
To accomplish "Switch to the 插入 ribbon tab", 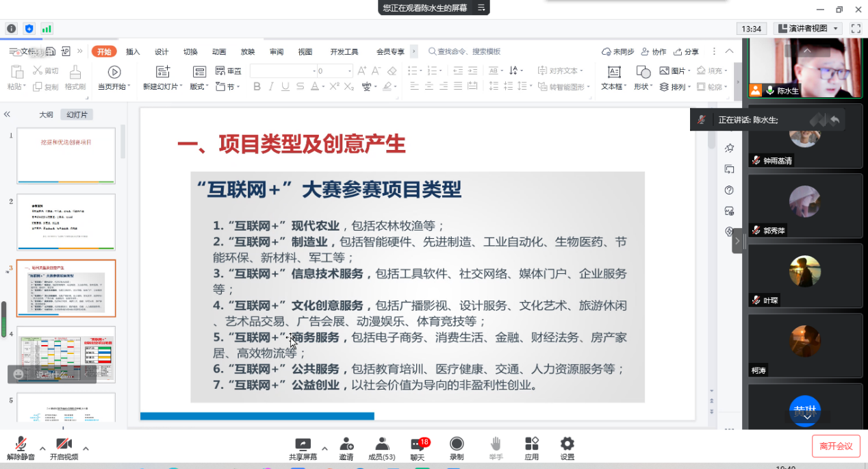I will pos(133,52).
